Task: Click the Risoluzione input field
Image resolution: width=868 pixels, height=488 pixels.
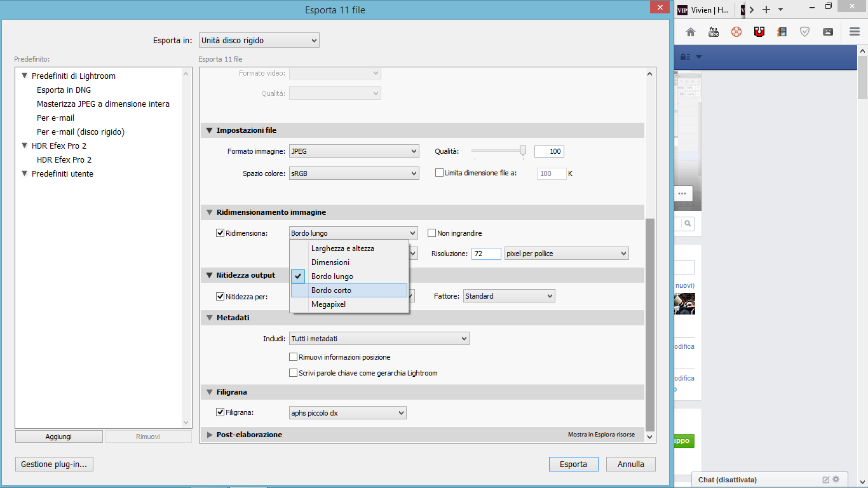Action: pyautogui.click(x=486, y=254)
